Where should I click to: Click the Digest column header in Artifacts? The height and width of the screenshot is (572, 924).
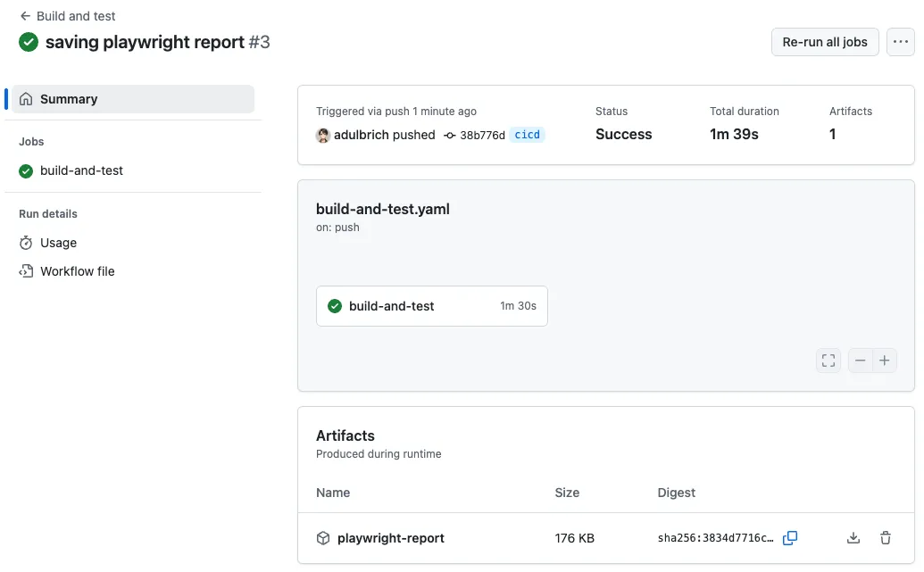pos(676,493)
